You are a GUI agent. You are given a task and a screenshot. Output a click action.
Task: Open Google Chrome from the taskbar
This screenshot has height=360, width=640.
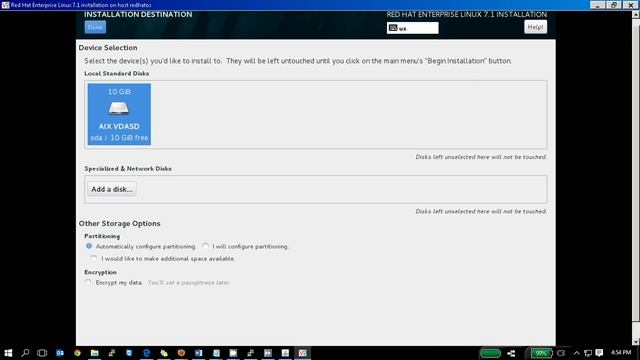[77, 353]
